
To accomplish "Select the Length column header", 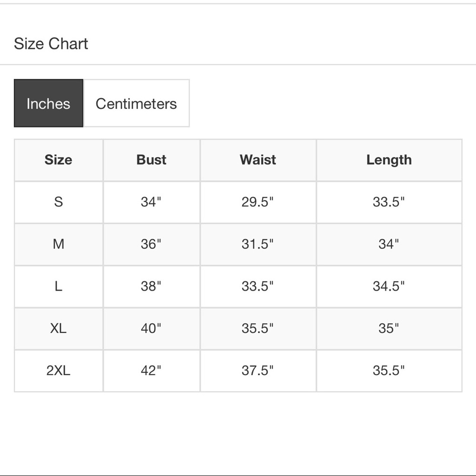I will coord(389,160).
